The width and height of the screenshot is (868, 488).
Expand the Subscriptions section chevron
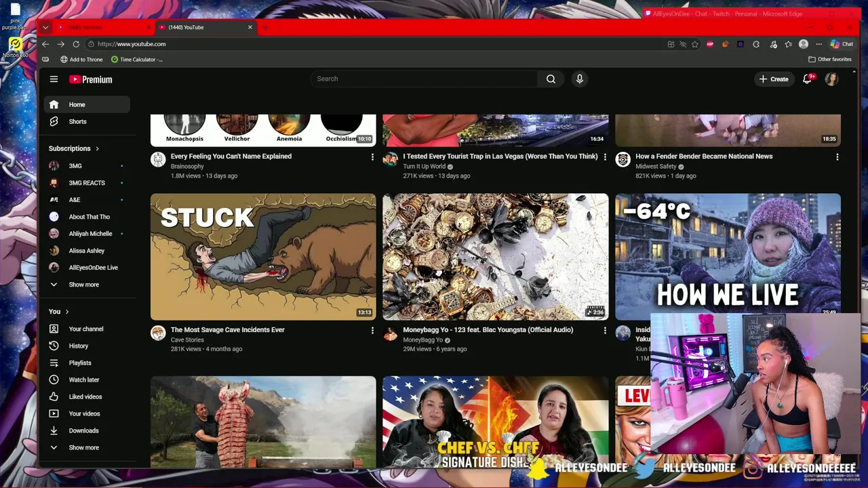coord(97,148)
